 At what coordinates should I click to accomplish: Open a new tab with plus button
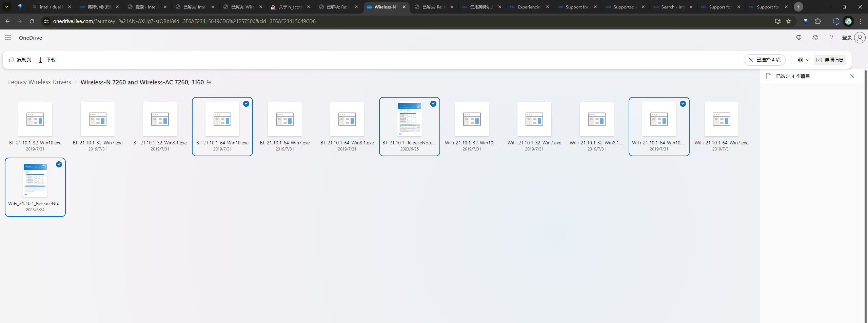click(798, 7)
